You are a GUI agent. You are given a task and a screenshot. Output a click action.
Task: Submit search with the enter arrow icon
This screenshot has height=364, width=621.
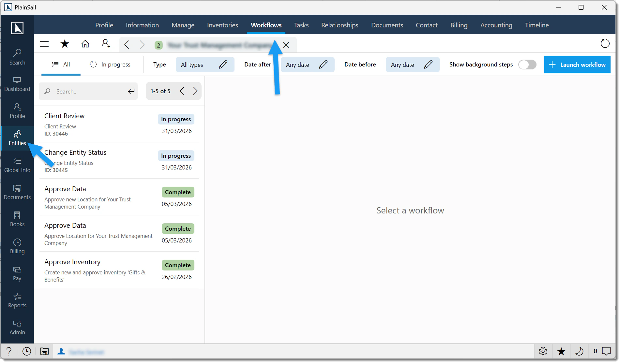click(x=131, y=91)
